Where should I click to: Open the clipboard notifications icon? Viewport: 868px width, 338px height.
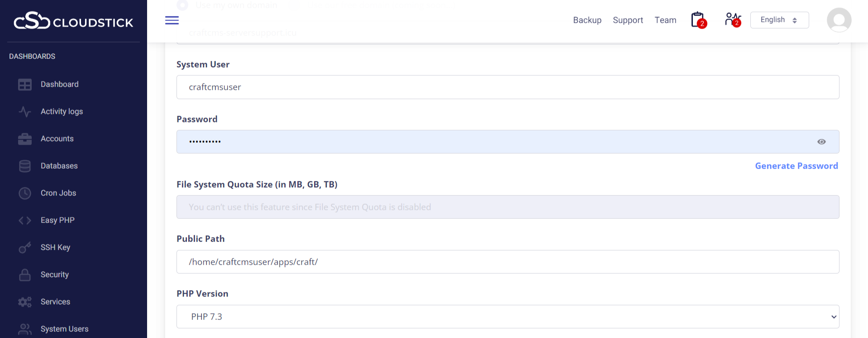tap(698, 20)
